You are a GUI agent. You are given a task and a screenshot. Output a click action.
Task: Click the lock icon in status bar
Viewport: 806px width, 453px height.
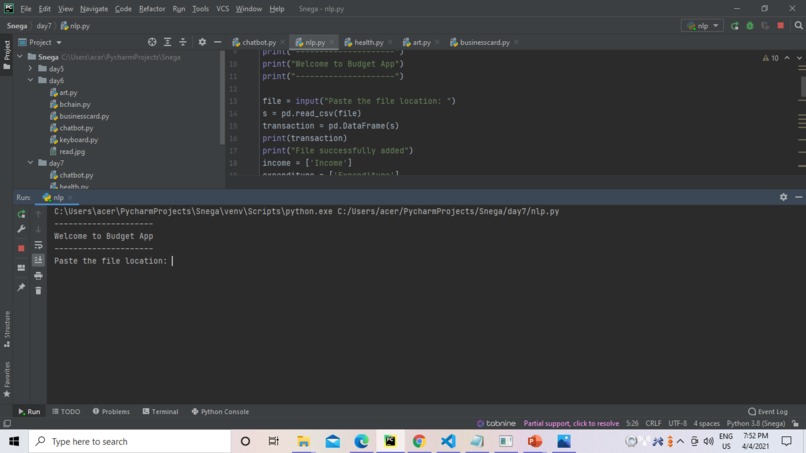click(795, 424)
